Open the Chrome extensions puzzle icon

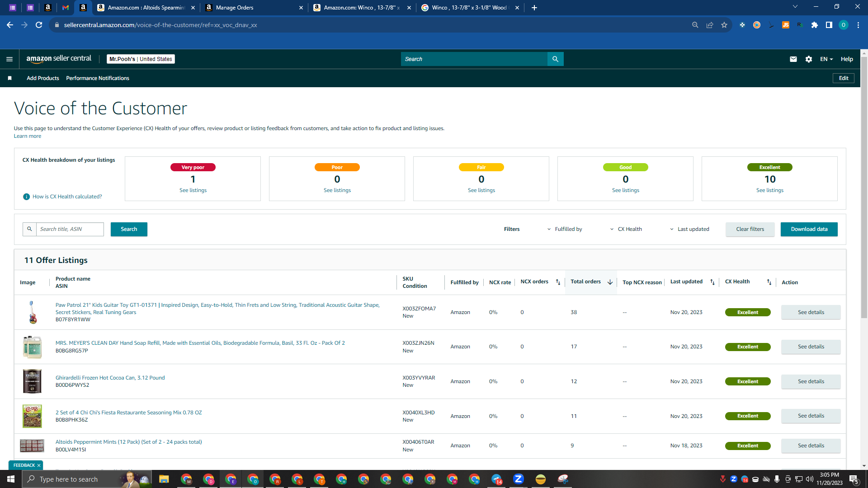815,25
